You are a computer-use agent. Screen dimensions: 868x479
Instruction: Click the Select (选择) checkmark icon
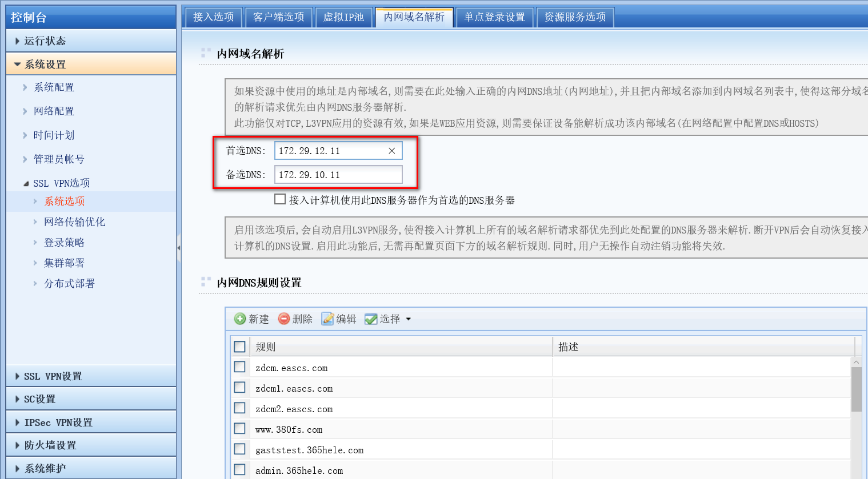(371, 319)
